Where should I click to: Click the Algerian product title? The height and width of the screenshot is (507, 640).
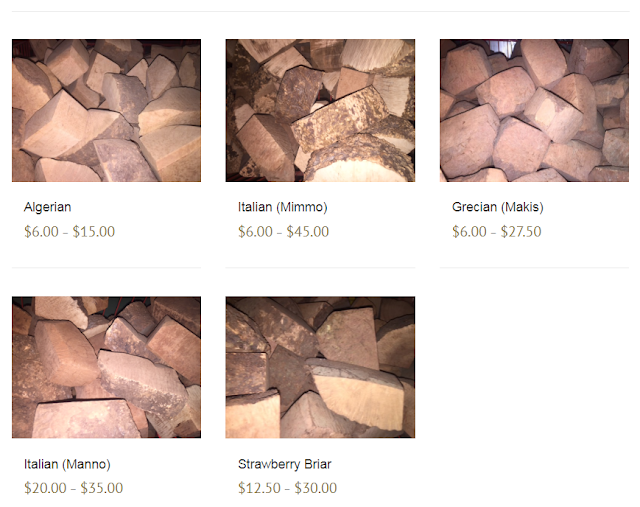pos(47,207)
